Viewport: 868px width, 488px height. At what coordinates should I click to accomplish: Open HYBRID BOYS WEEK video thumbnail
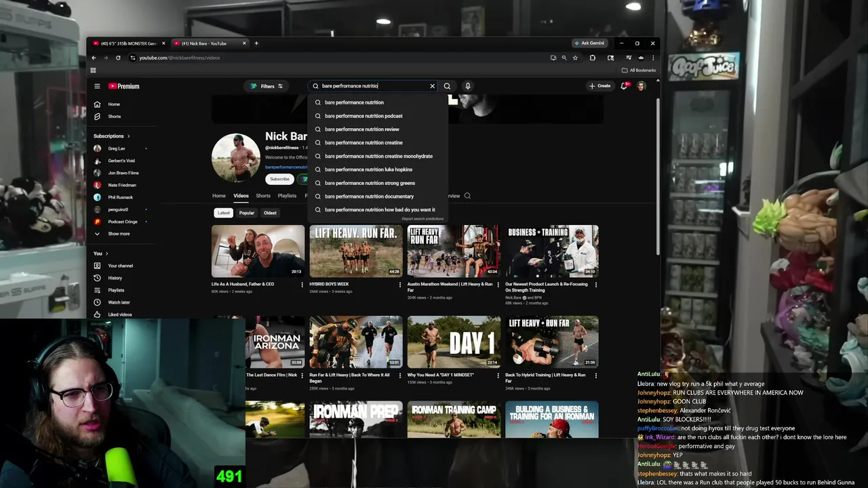[x=356, y=251]
